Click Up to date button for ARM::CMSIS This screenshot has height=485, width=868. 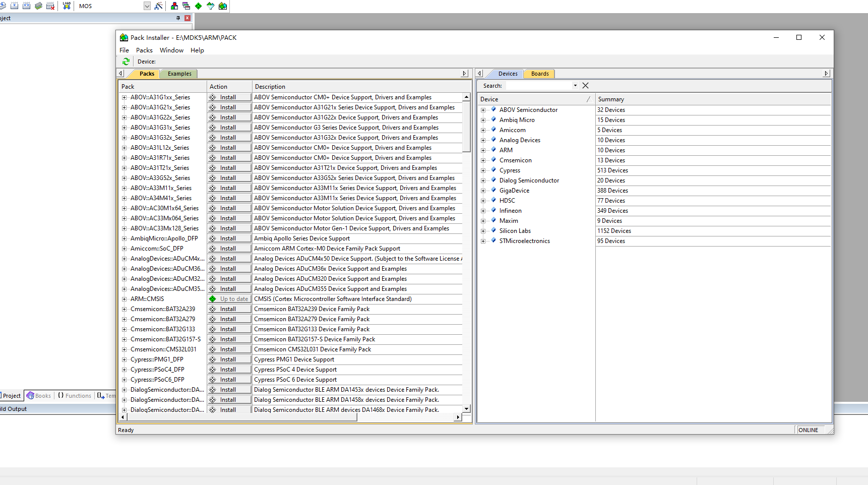pos(229,299)
